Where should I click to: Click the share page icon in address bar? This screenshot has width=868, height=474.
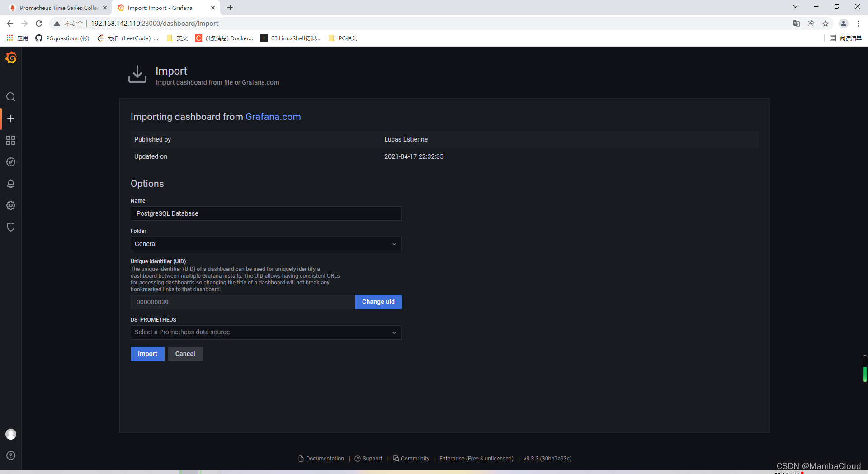811,24
